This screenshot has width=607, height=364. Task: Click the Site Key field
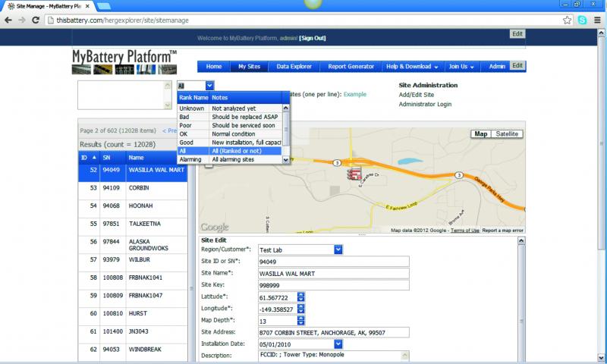click(333, 285)
